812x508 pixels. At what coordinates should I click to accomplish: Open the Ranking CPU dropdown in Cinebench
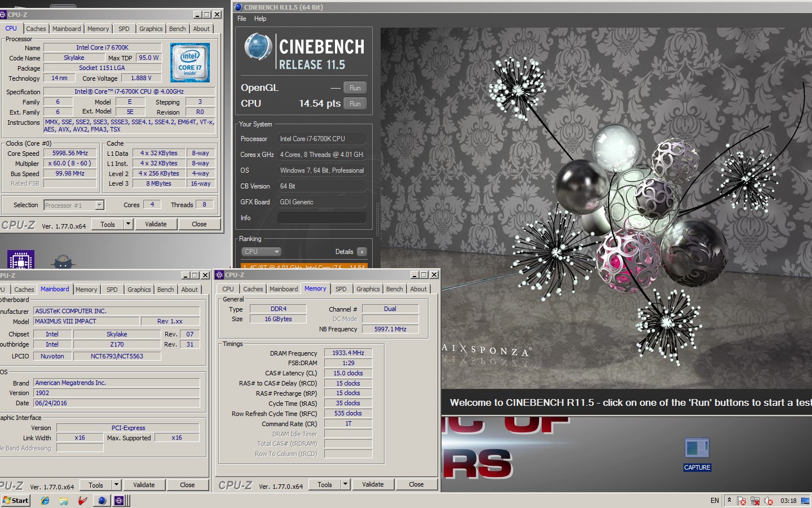pos(261,252)
